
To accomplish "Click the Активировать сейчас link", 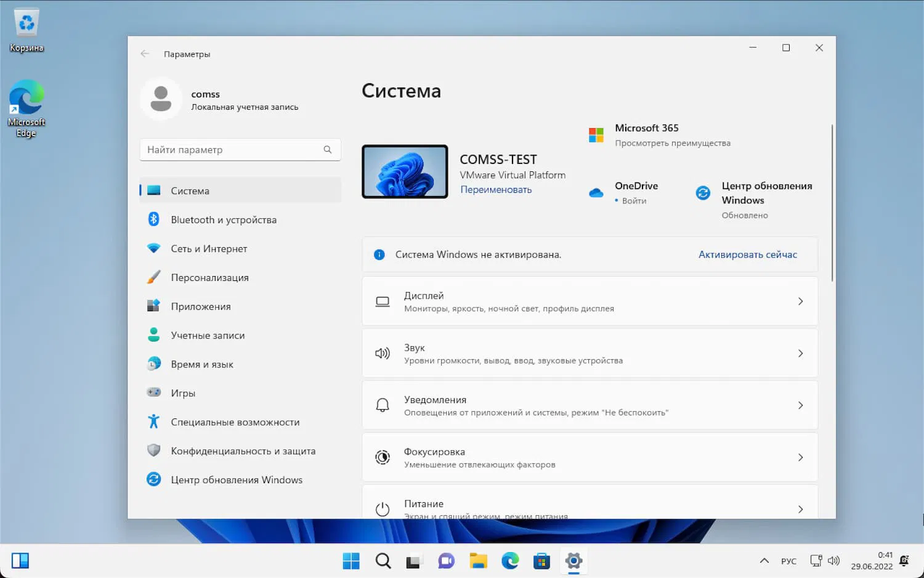I will click(x=747, y=254).
